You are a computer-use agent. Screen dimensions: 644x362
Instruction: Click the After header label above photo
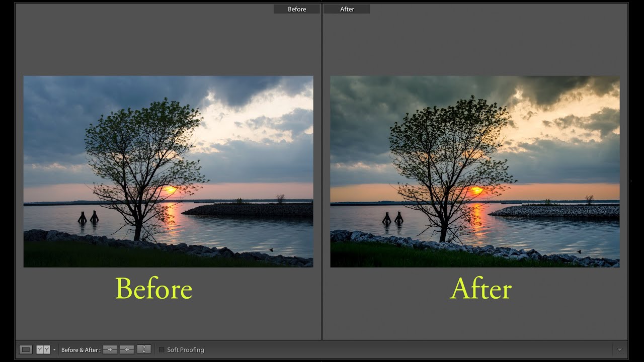(347, 9)
